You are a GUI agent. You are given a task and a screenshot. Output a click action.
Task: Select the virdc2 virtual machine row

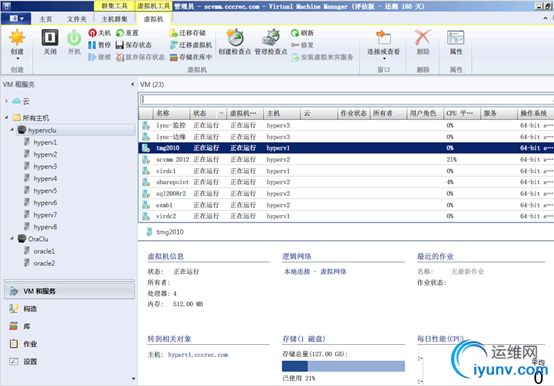[346, 216]
